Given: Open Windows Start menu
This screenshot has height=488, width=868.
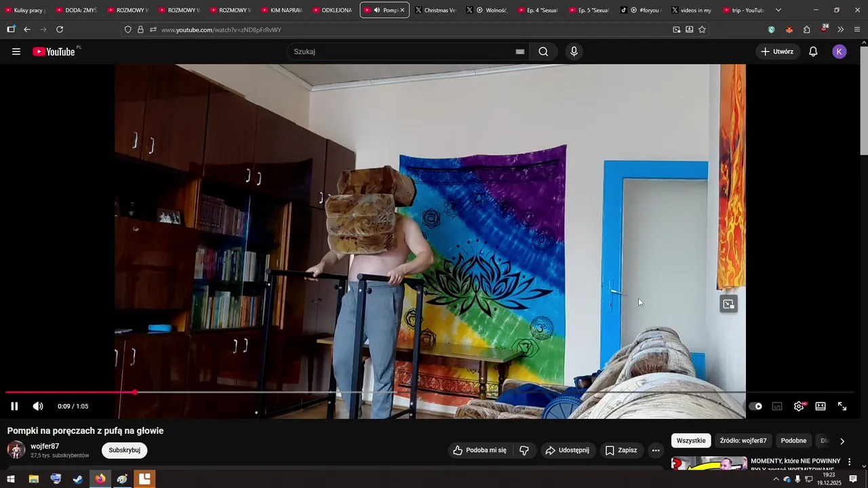Looking at the screenshot, I should click(x=11, y=479).
